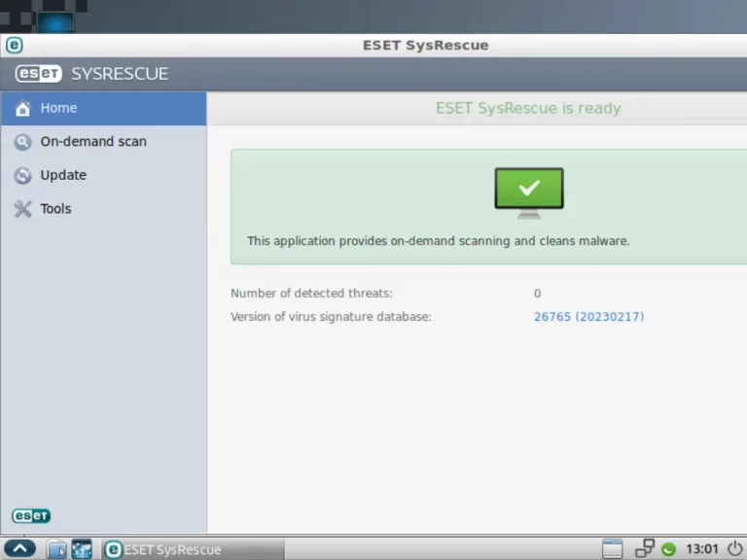Viewport: 747px width, 560px height.
Task: Click the 'ESET SysRescue is ready' status text
Action: point(528,109)
